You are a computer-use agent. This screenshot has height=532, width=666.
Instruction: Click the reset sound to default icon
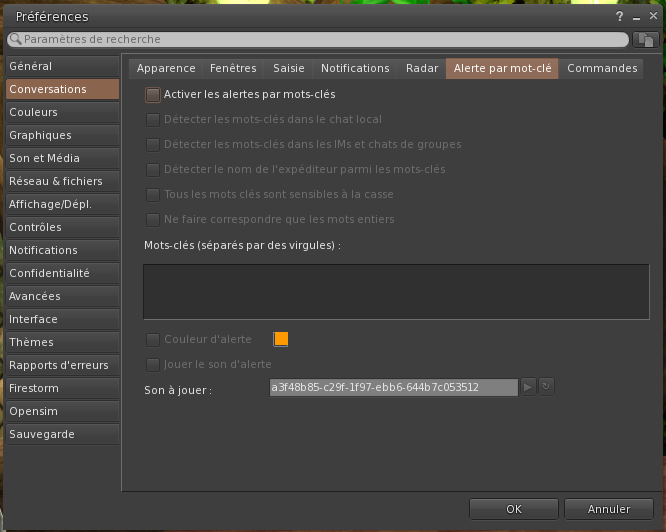(x=547, y=387)
